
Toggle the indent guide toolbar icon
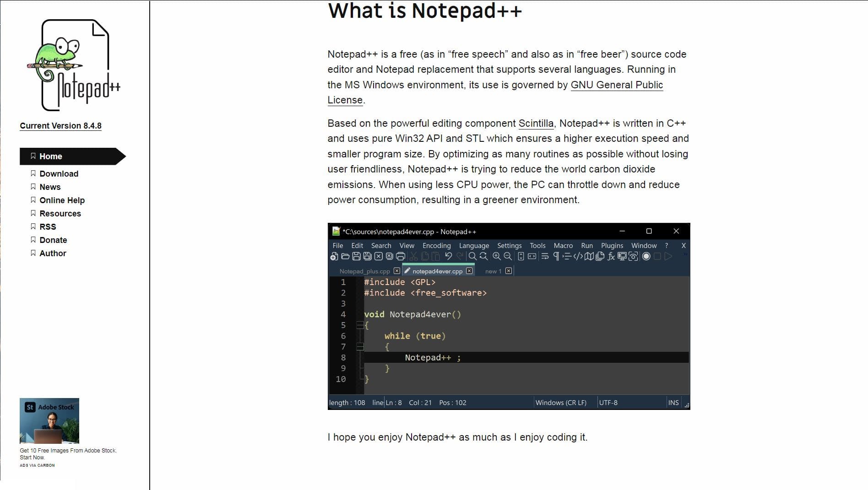567,256
